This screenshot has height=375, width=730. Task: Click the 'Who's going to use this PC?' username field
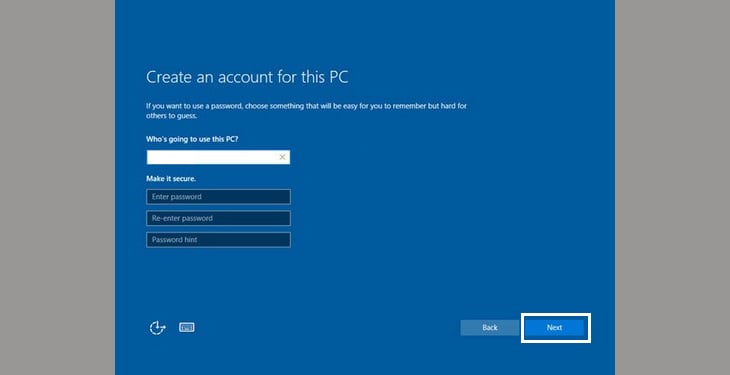tap(218, 157)
